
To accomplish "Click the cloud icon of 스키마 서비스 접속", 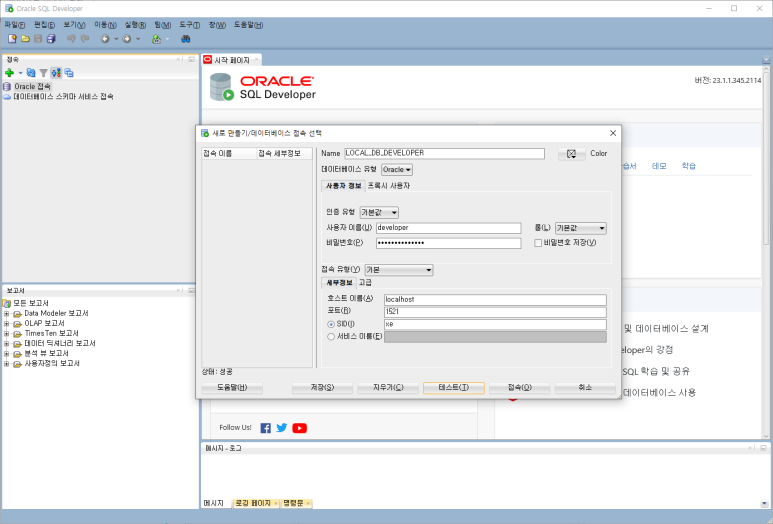I will coord(7,97).
